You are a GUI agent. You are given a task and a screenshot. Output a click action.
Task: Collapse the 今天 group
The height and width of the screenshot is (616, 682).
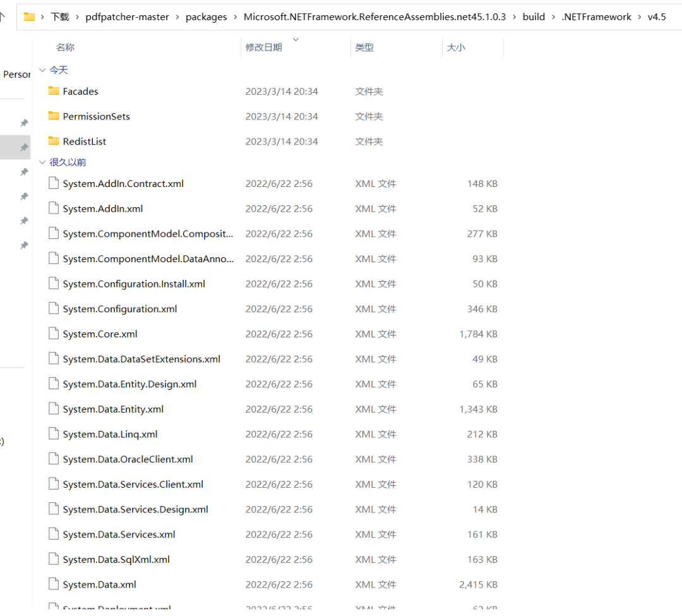click(42, 70)
